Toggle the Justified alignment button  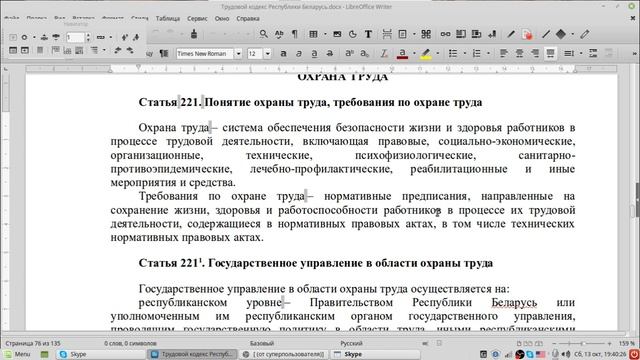coord(550,53)
